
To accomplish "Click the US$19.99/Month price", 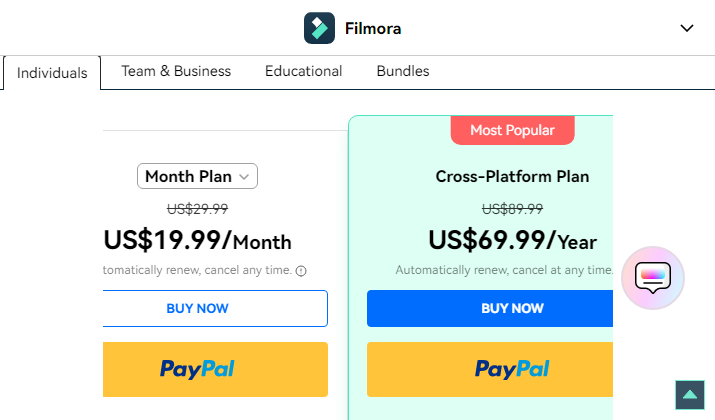I will pos(197,240).
